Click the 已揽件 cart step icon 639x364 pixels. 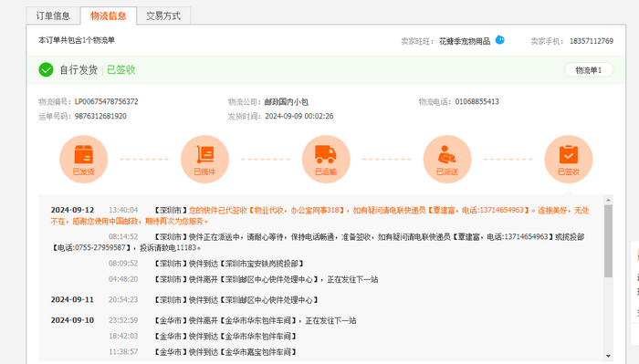pyautogui.click(x=204, y=160)
